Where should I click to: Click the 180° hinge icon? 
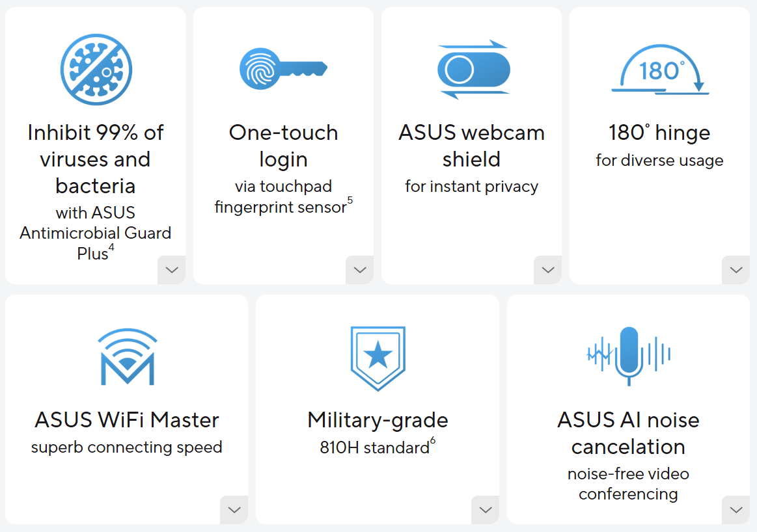(660, 70)
